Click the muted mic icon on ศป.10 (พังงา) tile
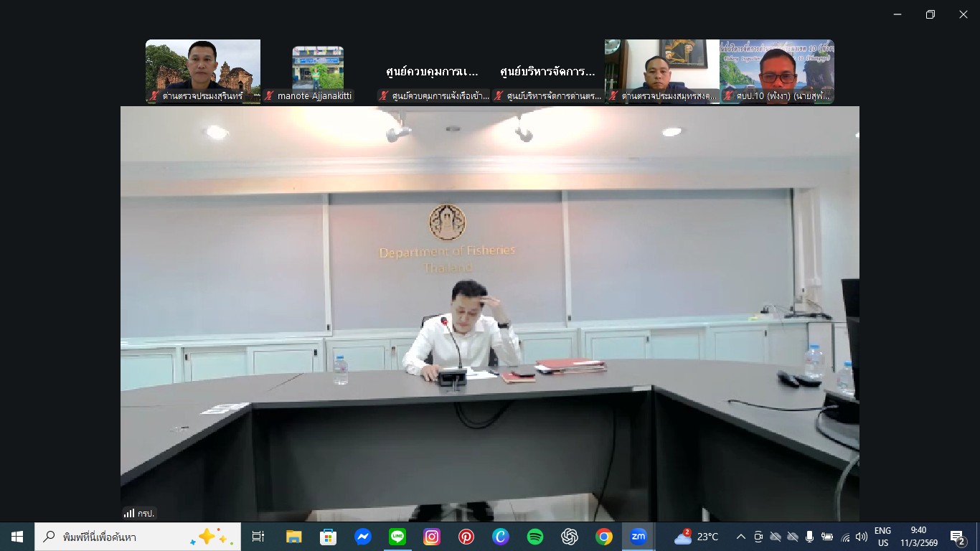The height and width of the screenshot is (551, 980). pos(727,95)
